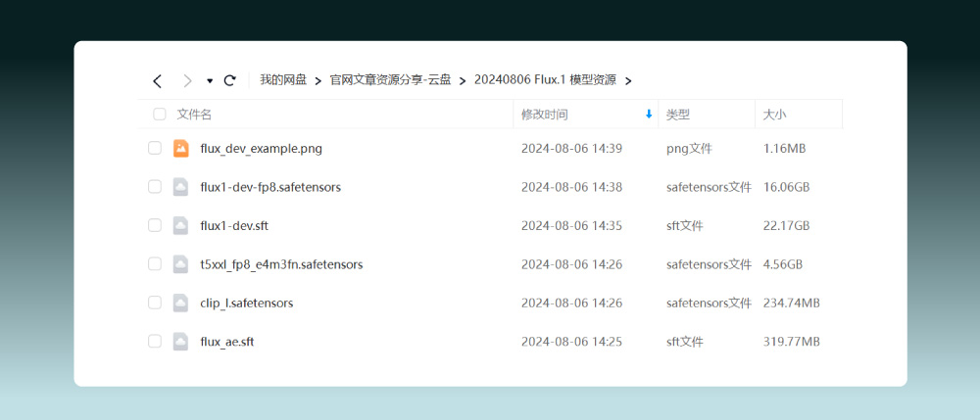Click the size value 234.74MB
Viewport: 980px width, 420px height.
791,303
